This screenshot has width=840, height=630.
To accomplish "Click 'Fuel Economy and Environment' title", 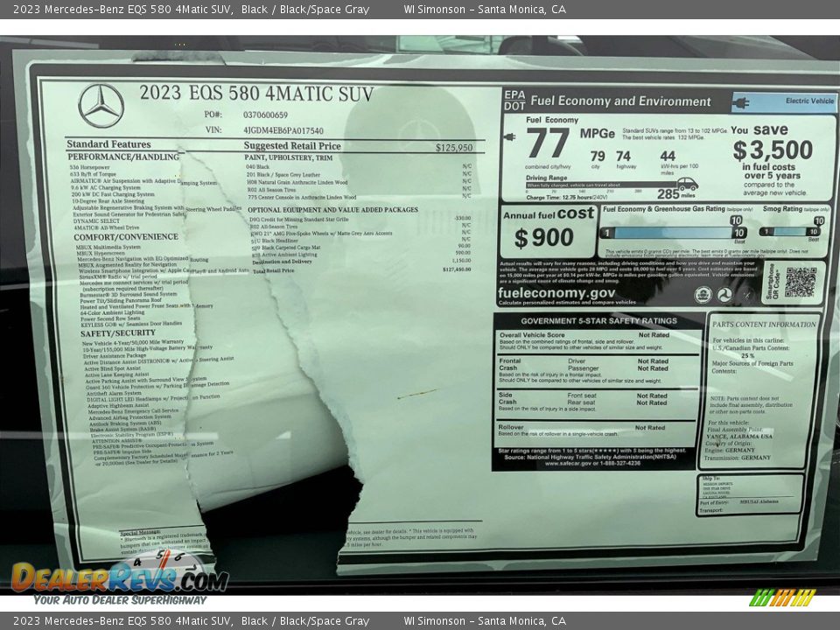I will pyautogui.click(x=620, y=101).
